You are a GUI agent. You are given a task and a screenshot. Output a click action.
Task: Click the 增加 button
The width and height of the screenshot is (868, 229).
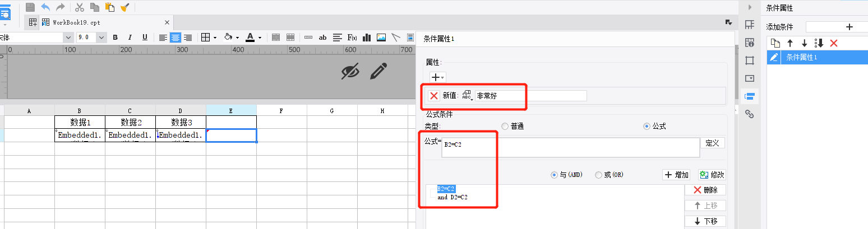[x=676, y=175]
